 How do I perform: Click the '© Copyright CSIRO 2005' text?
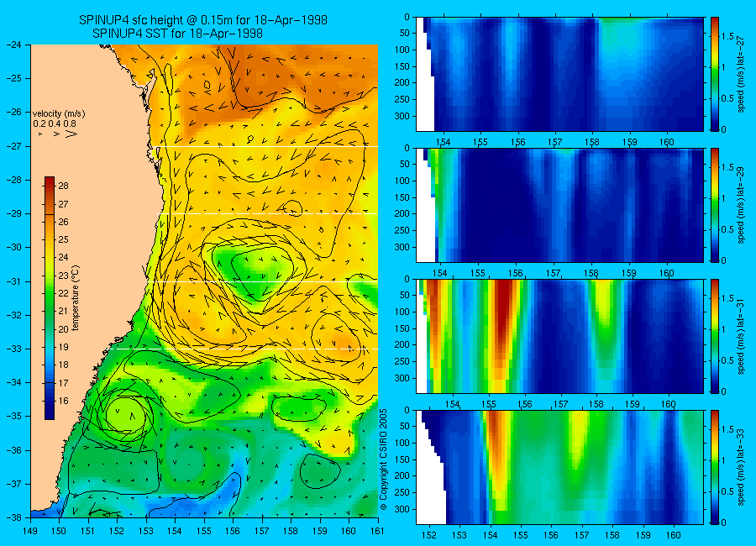tap(384, 459)
